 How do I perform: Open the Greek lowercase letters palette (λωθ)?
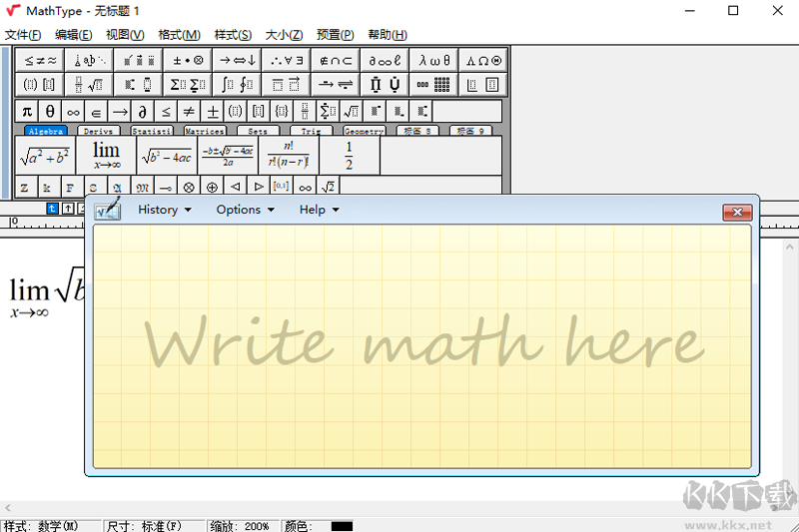(x=434, y=60)
